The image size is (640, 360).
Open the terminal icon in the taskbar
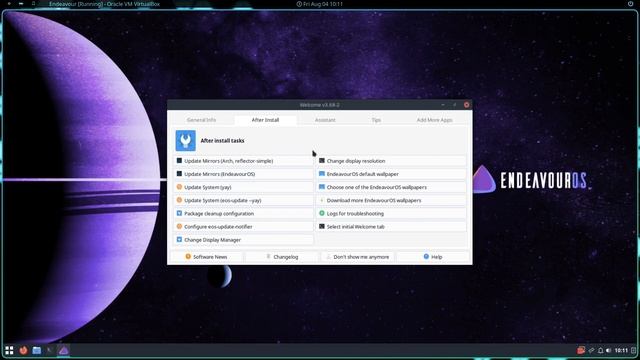coord(50,350)
